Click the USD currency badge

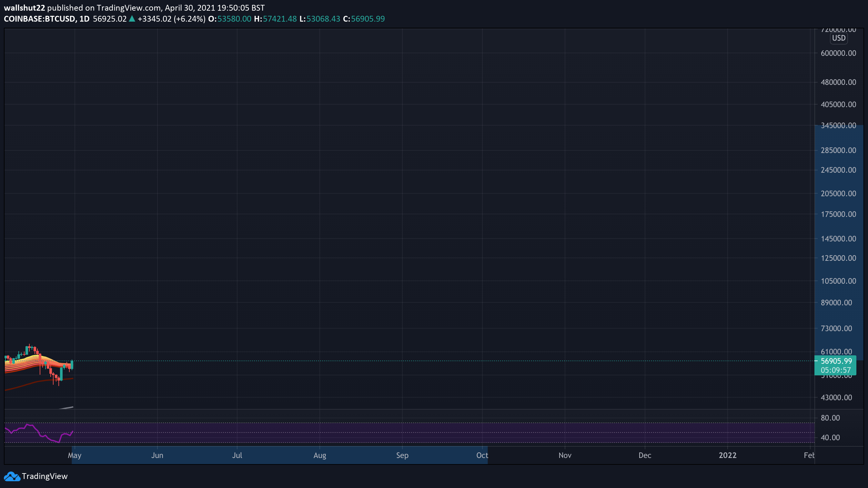pos(839,38)
